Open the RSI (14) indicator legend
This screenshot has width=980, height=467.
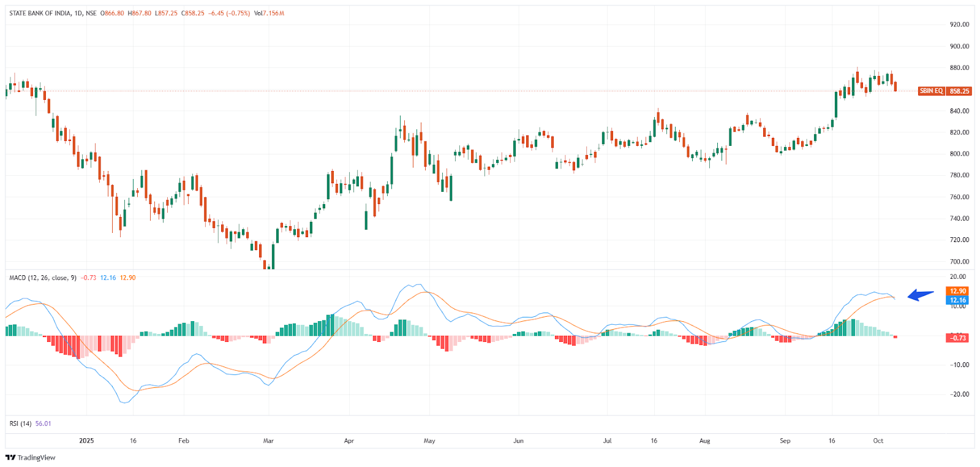click(x=20, y=423)
